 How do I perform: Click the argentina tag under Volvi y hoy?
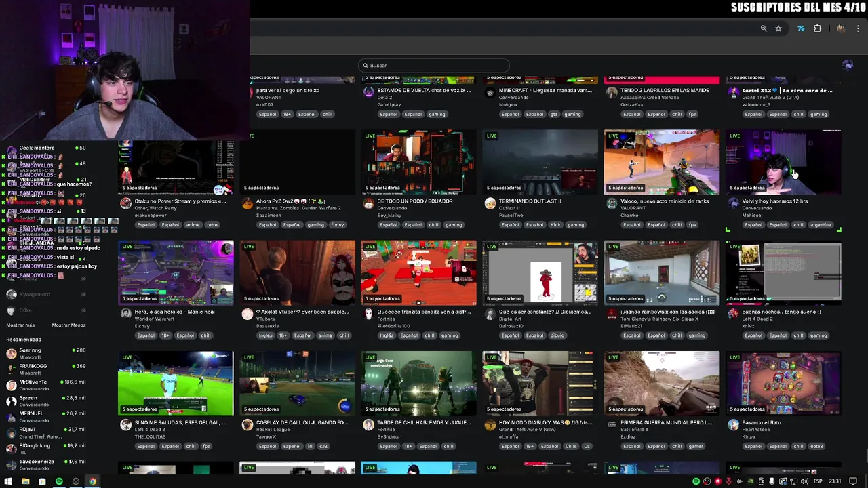pyautogui.click(x=821, y=225)
